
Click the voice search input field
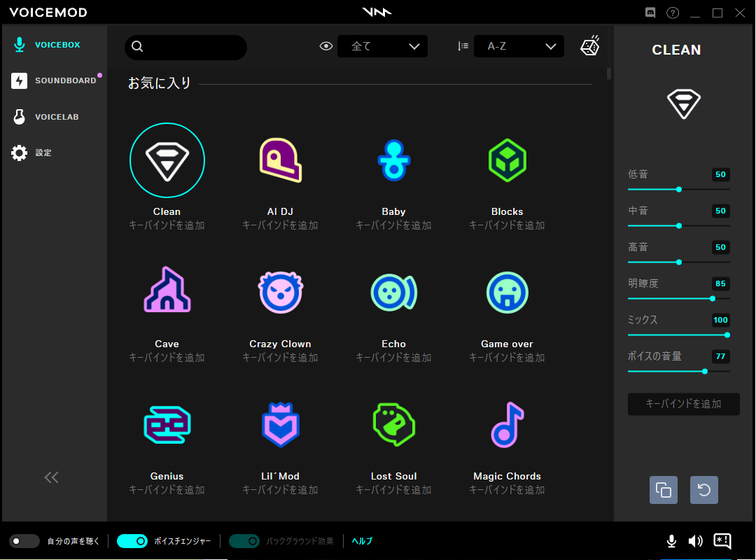185,47
